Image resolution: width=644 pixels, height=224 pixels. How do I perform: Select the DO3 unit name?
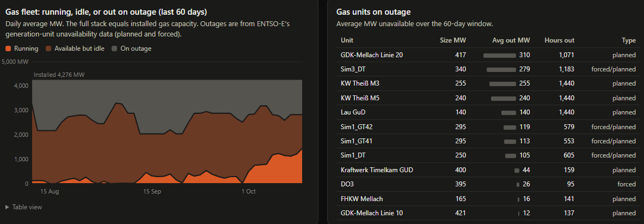(347, 184)
